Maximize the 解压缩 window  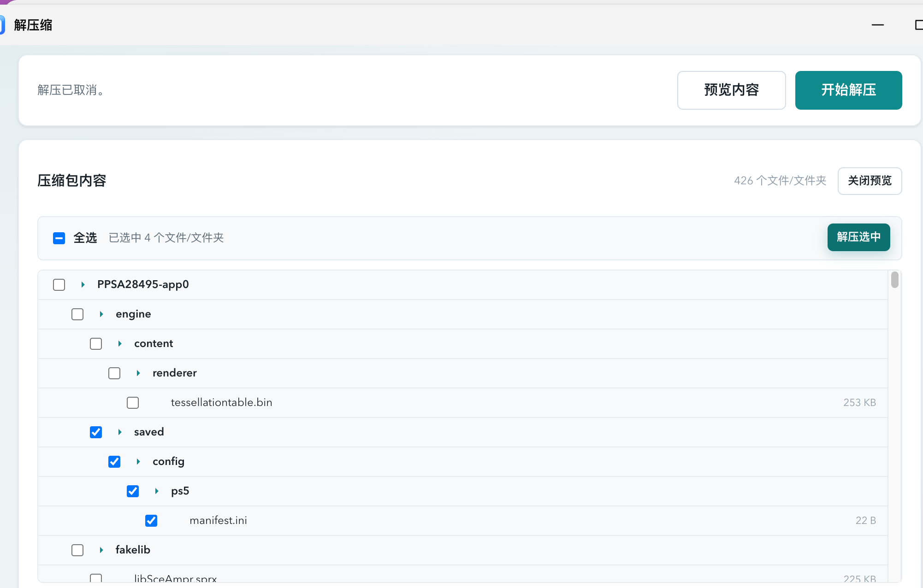point(918,25)
